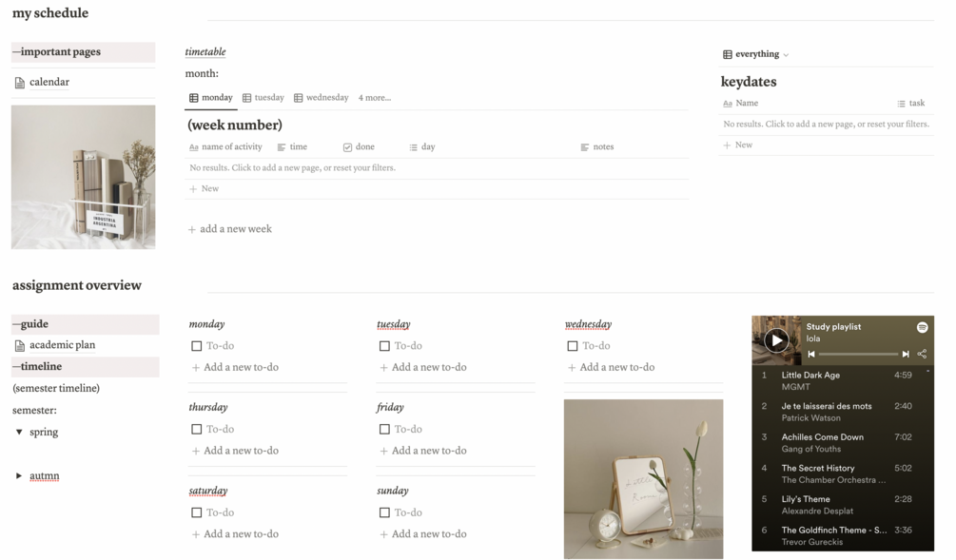
Task: Show the 4 more… hidden tabs
Action: 375,98
